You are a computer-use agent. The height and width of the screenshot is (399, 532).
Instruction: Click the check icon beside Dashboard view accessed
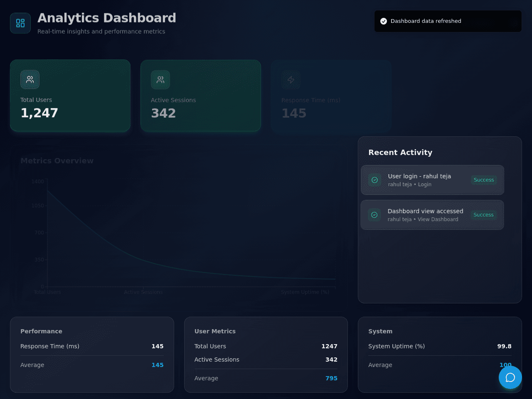pos(374,215)
